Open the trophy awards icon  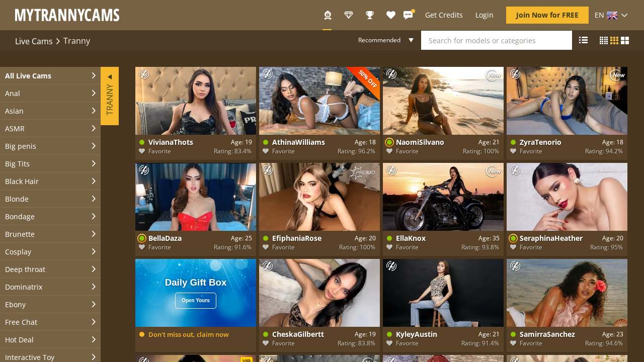click(x=370, y=15)
